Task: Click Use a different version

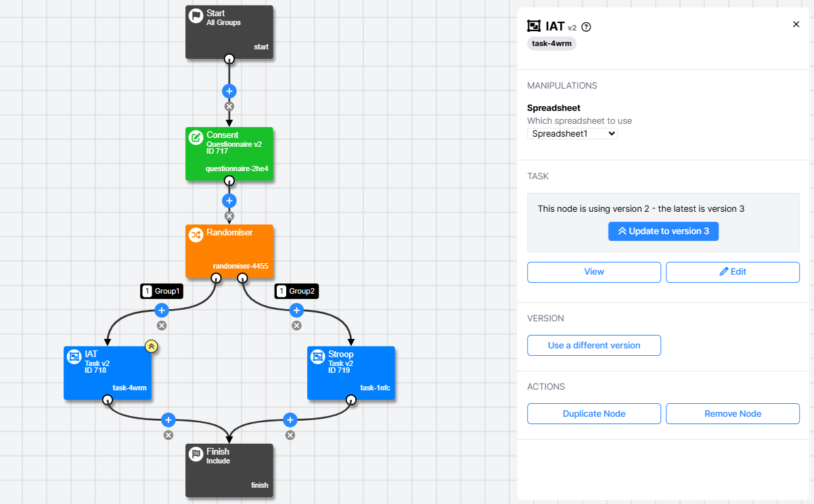Action: pos(594,345)
